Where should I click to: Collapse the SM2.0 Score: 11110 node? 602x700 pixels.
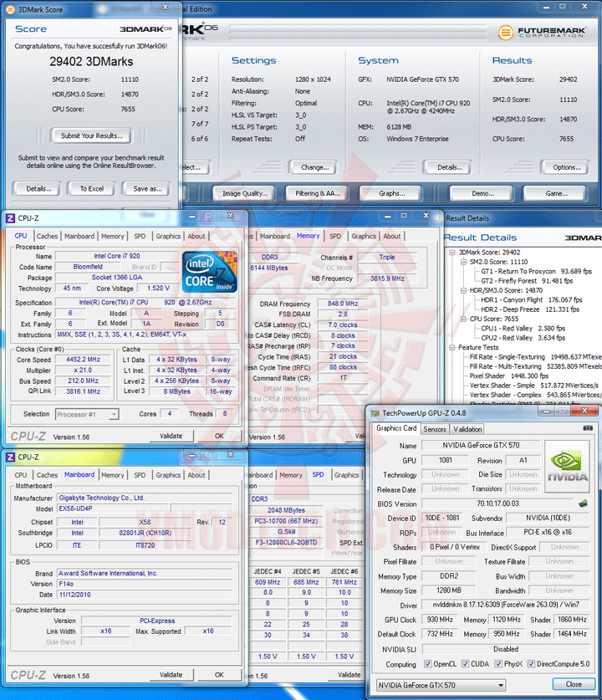464,262
